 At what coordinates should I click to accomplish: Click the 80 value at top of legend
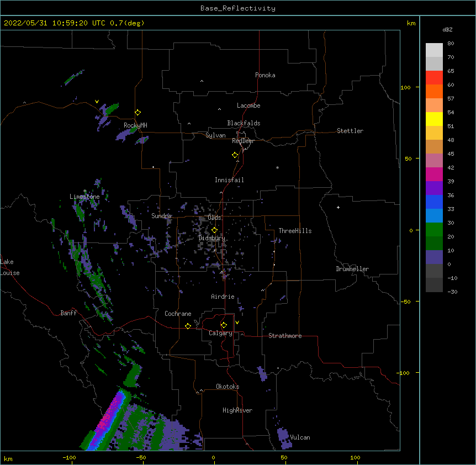pyautogui.click(x=451, y=44)
